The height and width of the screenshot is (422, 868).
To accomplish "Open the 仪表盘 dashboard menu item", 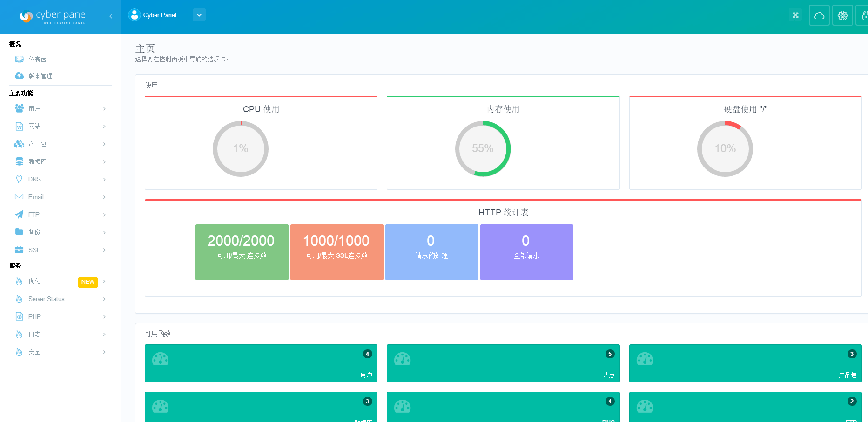I will (x=37, y=60).
